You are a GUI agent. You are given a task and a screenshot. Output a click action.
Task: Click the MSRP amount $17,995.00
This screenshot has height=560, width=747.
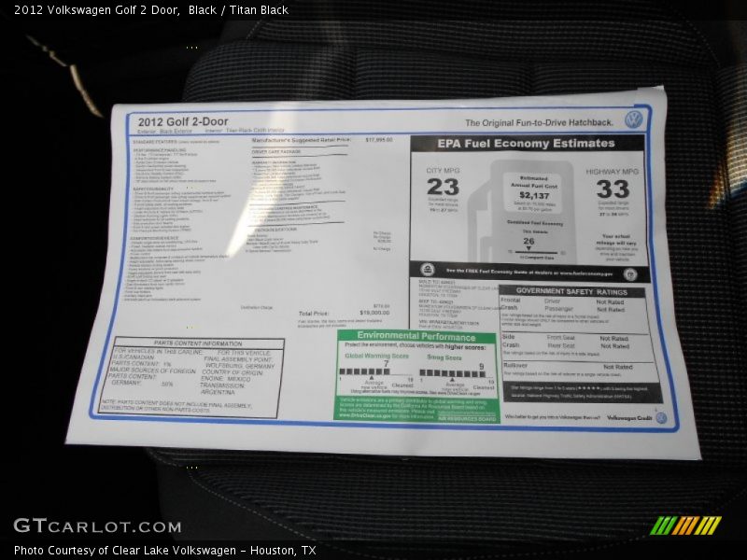pos(379,140)
